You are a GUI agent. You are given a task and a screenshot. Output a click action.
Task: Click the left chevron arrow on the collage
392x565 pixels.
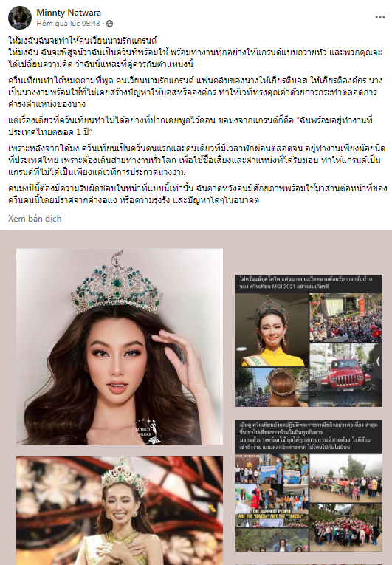(378, 361)
